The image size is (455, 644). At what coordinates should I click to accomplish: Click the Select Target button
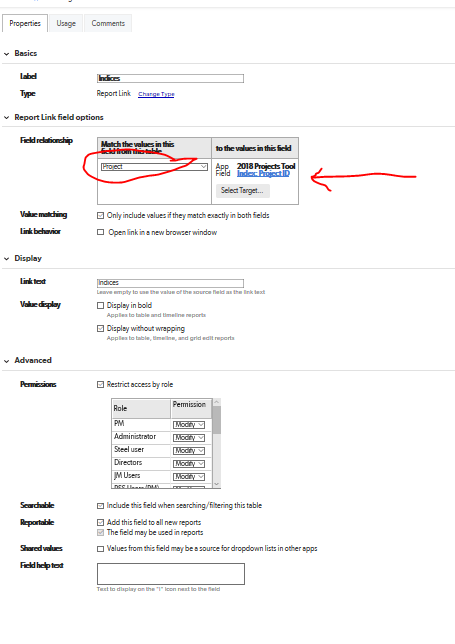[x=243, y=191]
